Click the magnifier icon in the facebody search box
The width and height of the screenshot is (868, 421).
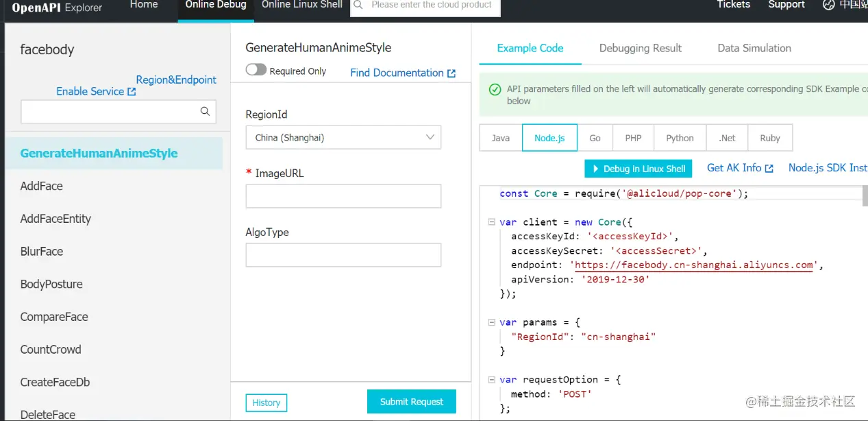(204, 111)
